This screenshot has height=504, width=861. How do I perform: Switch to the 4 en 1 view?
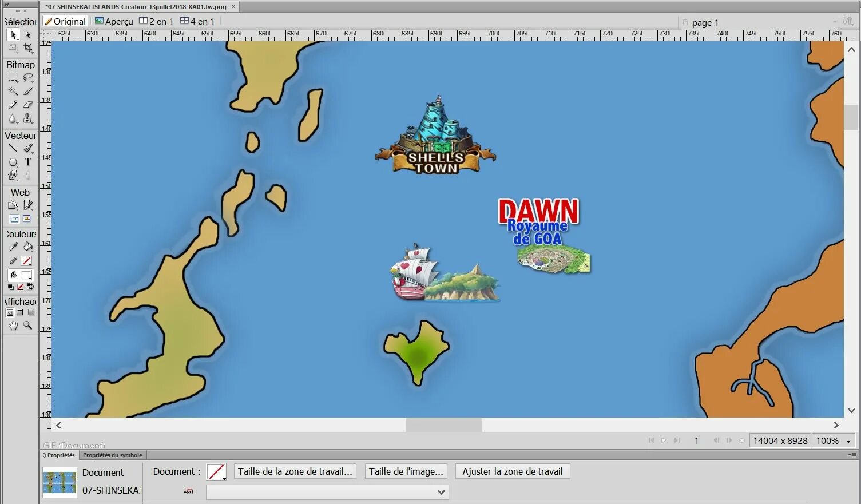tap(197, 21)
